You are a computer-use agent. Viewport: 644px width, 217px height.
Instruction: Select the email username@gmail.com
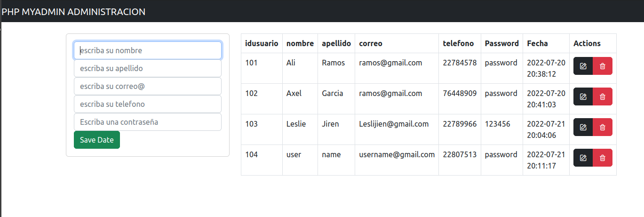pos(397,154)
